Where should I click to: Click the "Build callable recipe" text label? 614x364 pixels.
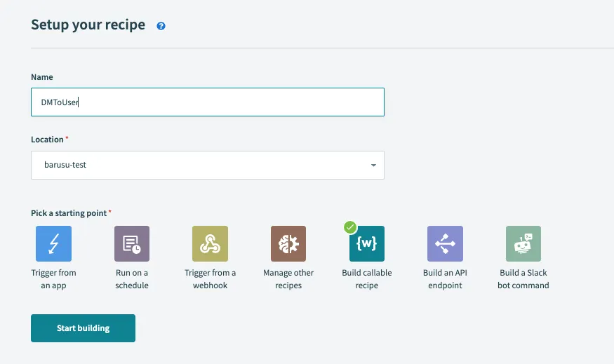[x=367, y=279]
